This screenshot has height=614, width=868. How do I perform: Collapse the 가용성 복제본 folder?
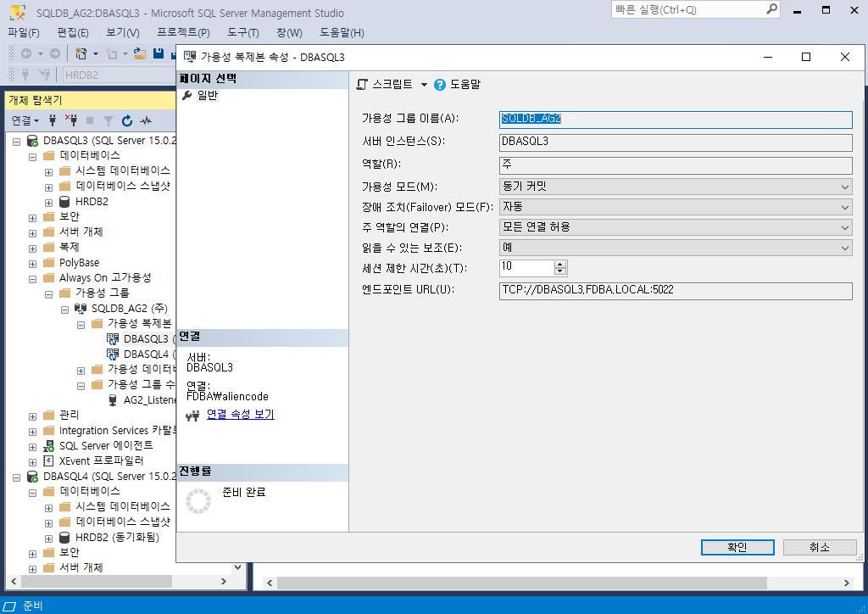[81, 325]
